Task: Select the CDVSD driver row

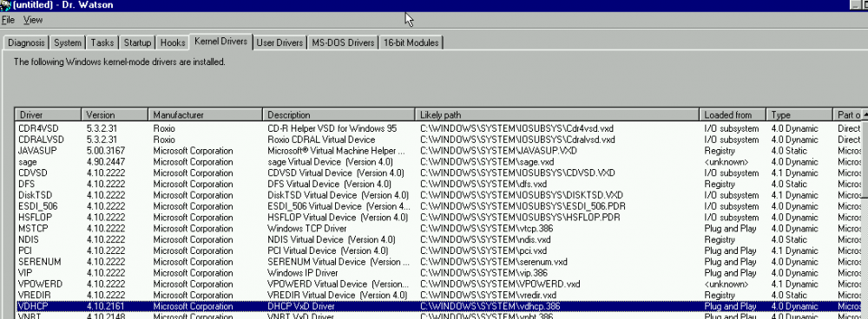Action: 437,173
